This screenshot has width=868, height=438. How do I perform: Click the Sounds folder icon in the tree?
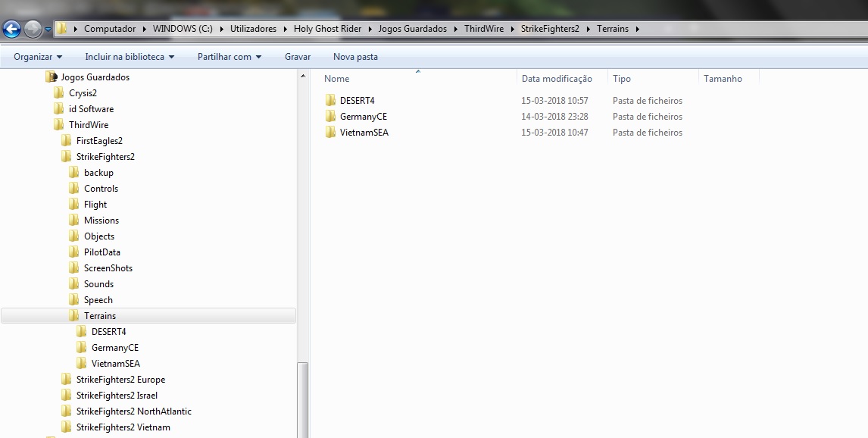coord(73,283)
